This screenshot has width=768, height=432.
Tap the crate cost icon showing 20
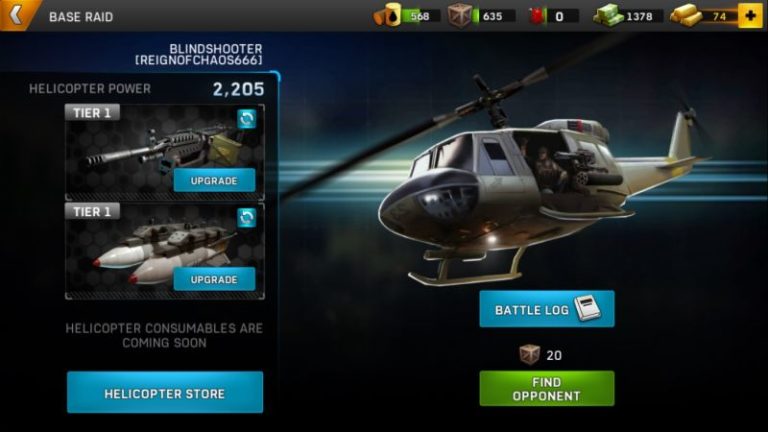(529, 355)
